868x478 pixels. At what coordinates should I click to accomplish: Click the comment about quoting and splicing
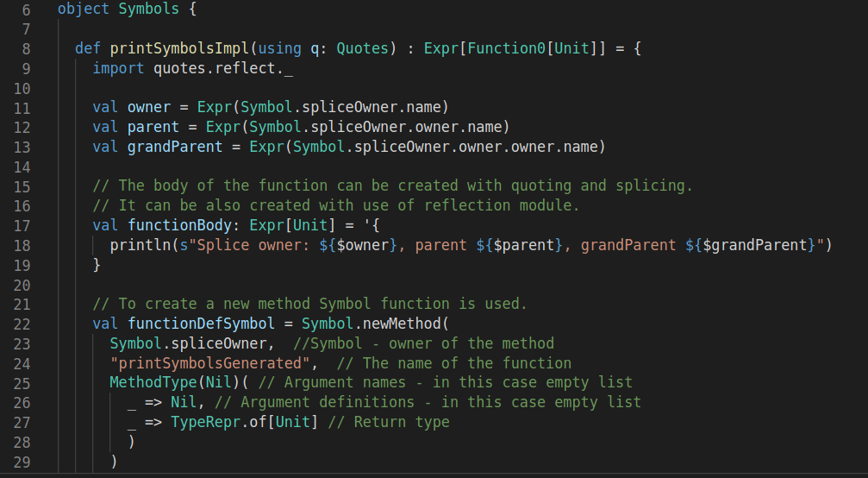coord(392,186)
